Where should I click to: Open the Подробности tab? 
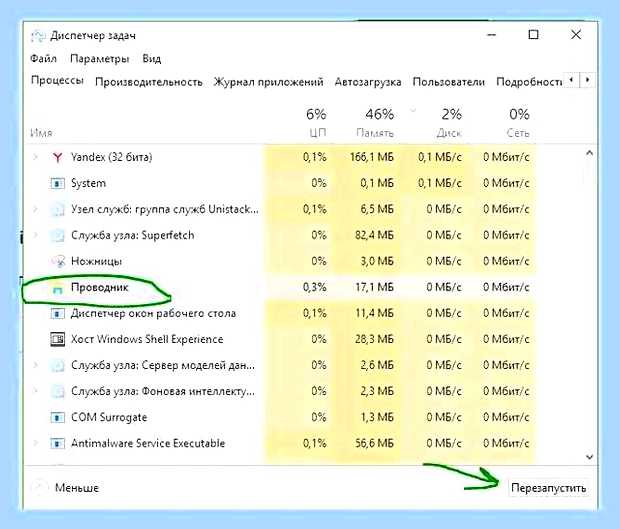point(529,82)
